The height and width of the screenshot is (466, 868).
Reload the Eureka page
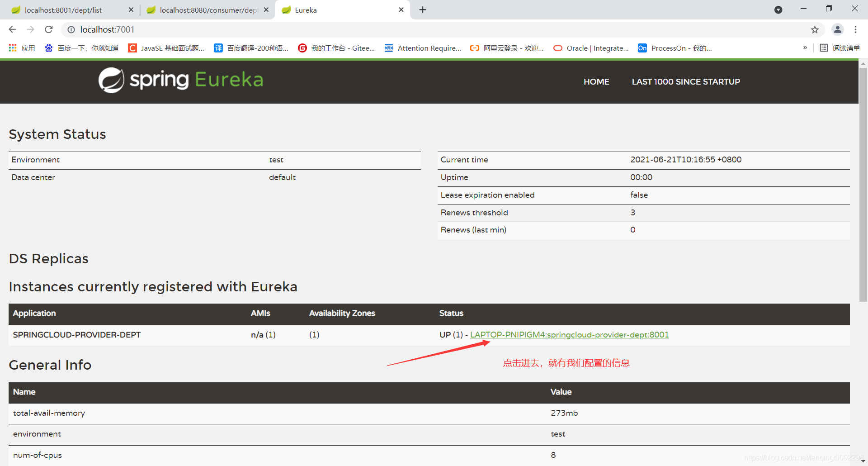point(49,29)
